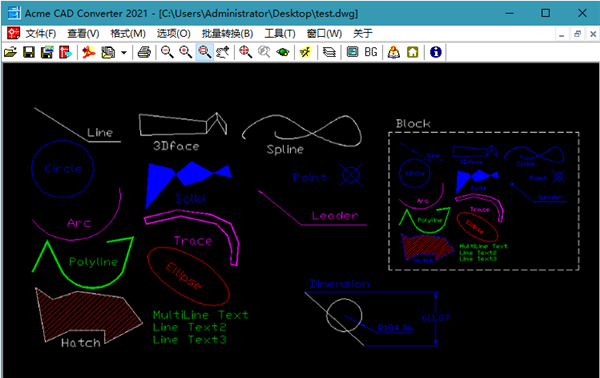Click the 'Block' heading text
The width and height of the screenshot is (600, 378).
coord(413,123)
